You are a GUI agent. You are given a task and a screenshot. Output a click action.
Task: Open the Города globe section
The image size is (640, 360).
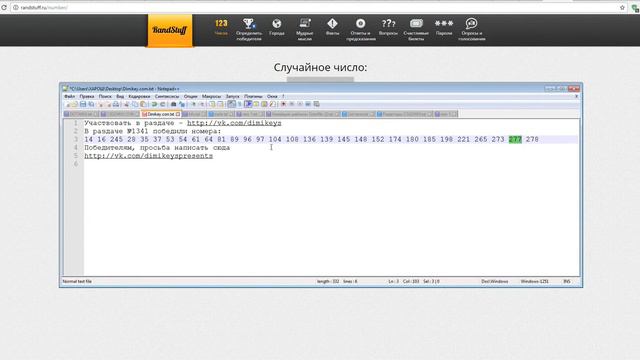coord(277,27)
